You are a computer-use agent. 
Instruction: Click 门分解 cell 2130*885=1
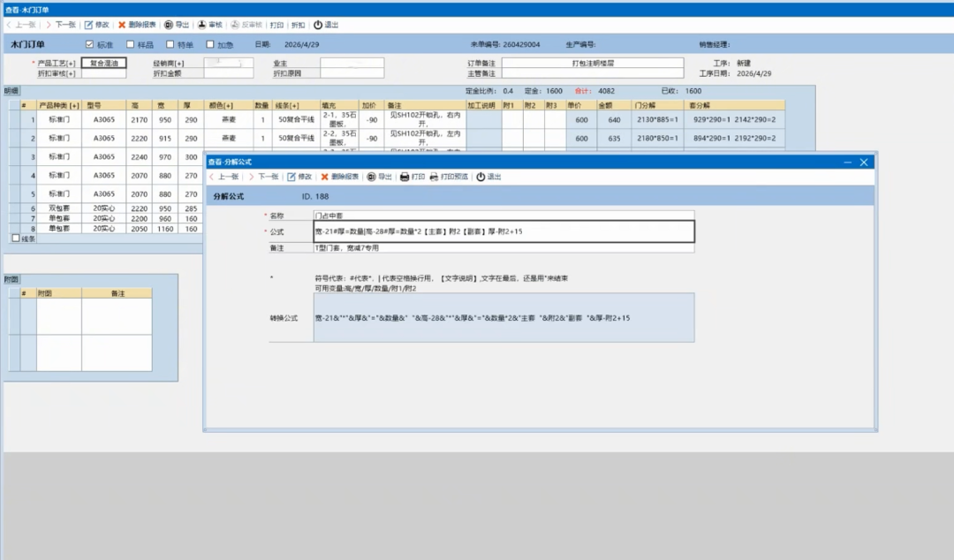[658, 119]
